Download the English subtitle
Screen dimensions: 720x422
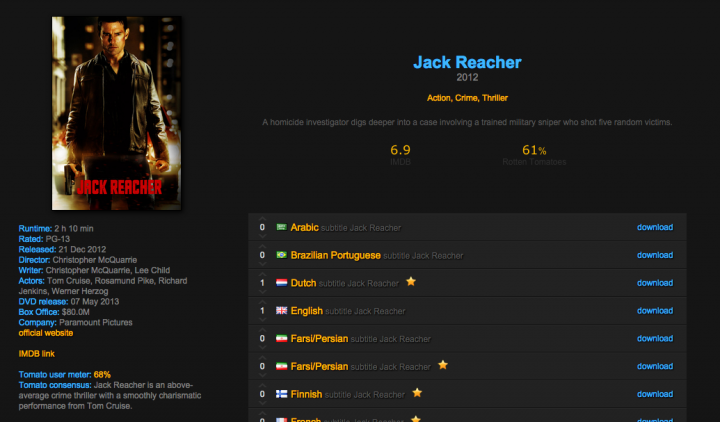[x=655, y=310]
